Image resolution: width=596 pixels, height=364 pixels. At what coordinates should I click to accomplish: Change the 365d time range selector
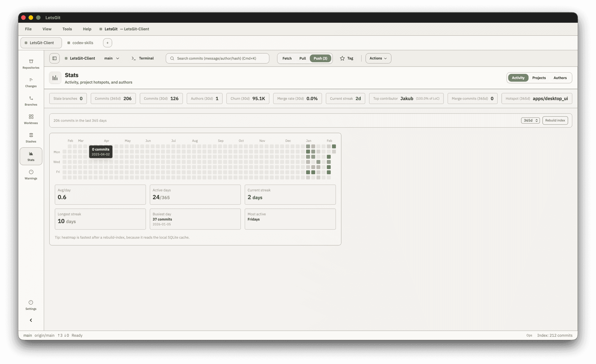[x=530, y=120]
